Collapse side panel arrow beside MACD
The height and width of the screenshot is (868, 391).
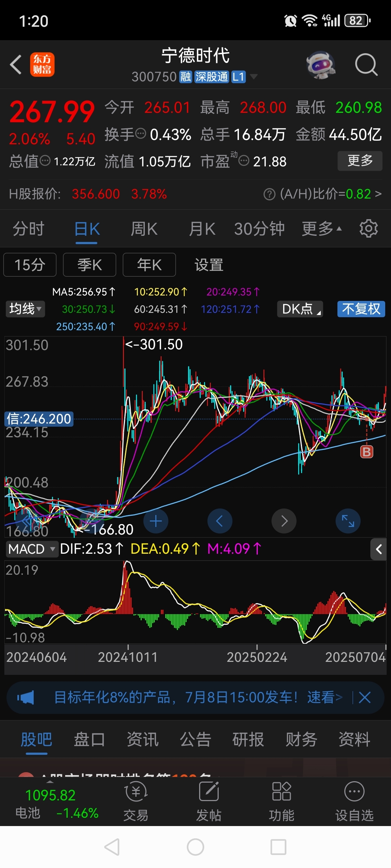pos(379,549)
